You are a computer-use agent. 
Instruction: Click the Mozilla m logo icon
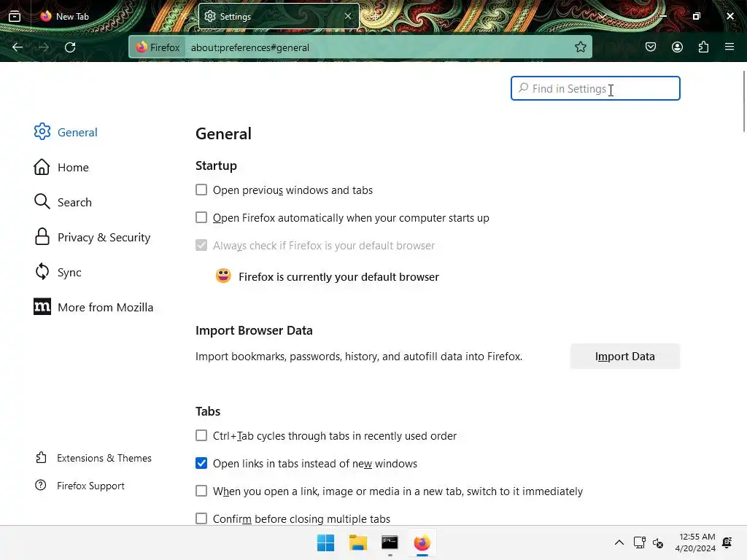point(42,307)
